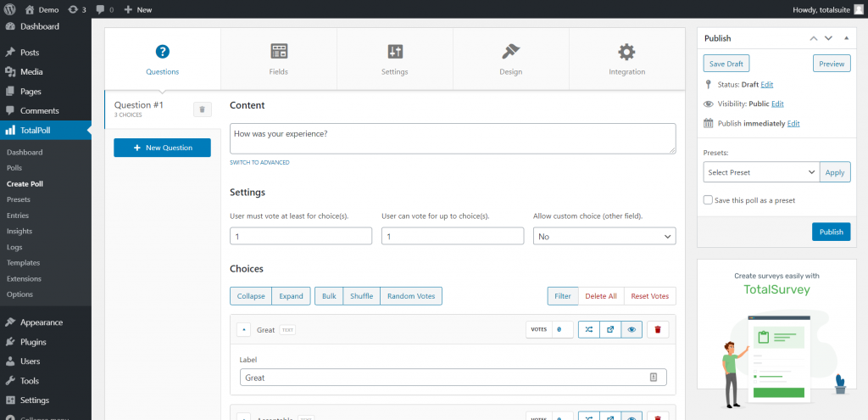Expand all choices

[291, 296]
